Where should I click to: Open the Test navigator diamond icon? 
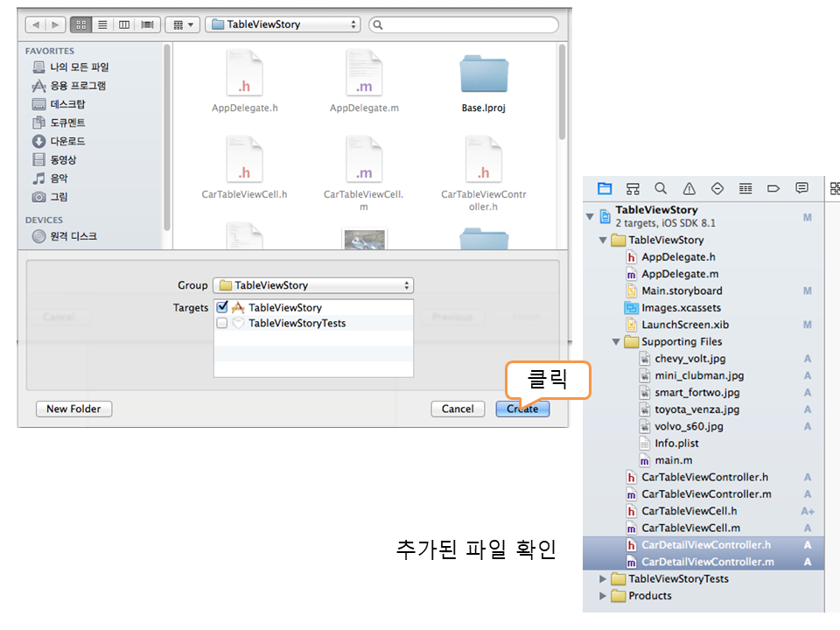click(x=717, y=188)
